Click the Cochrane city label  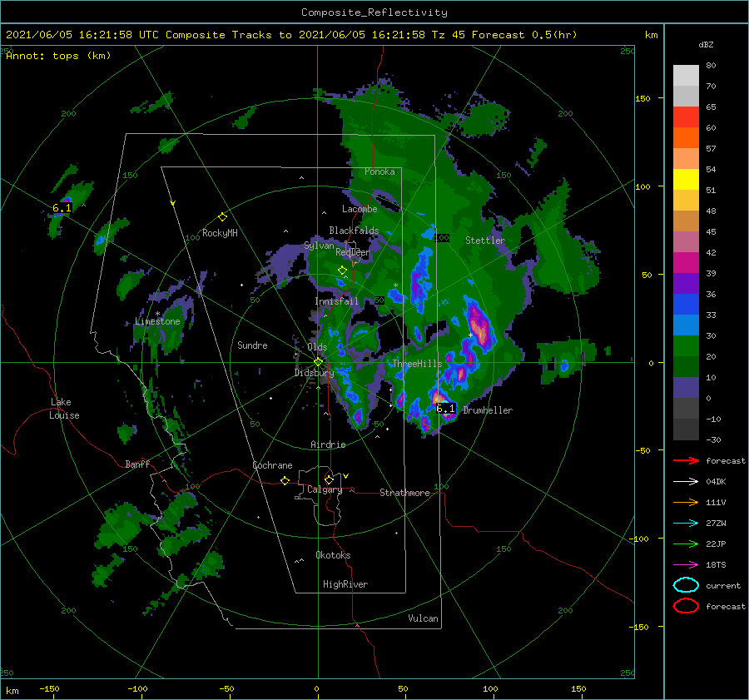coord(272,465)
